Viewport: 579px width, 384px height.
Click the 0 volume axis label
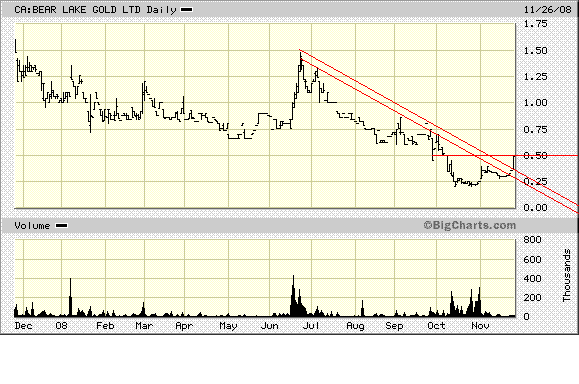(x=527, y=316)
